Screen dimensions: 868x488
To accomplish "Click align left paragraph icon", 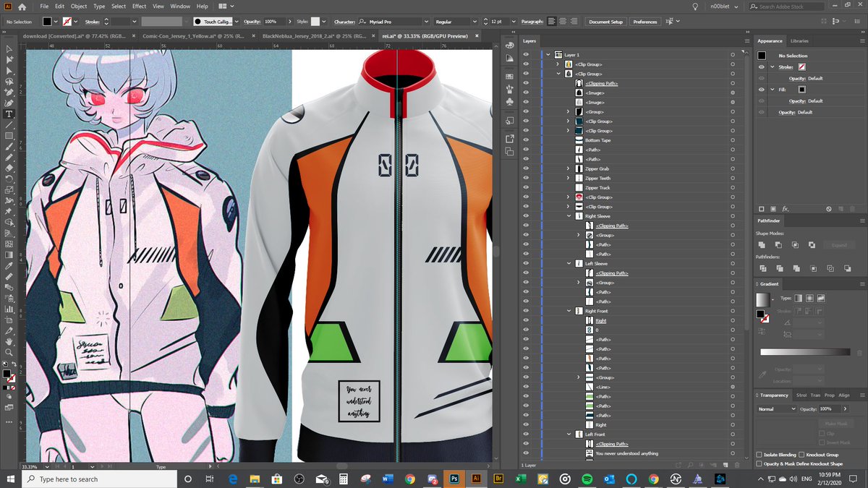I will click(552, 22).
